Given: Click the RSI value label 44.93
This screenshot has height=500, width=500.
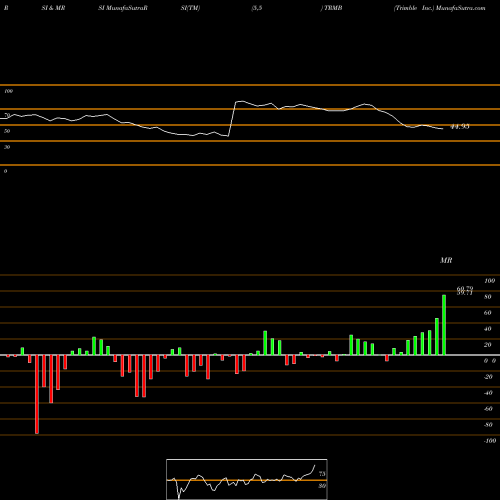Looking at the screenshot, I should [x=460, y=127].
